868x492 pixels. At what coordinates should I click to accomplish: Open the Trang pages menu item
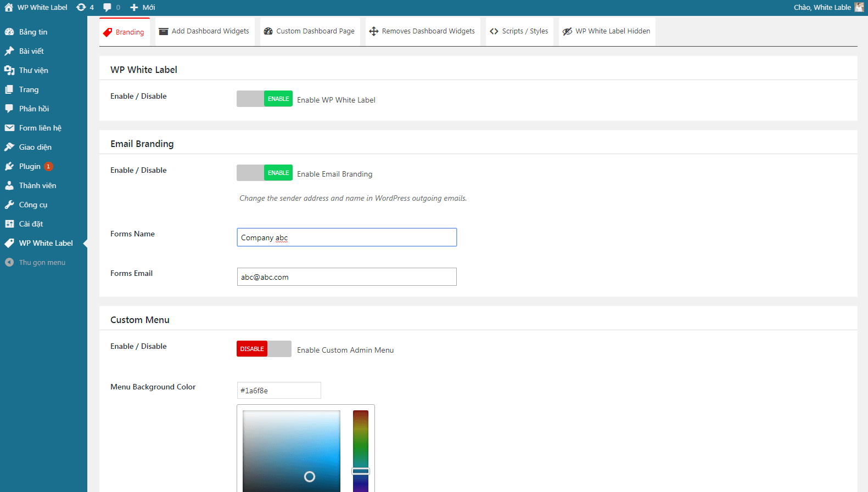pos(43,89)
